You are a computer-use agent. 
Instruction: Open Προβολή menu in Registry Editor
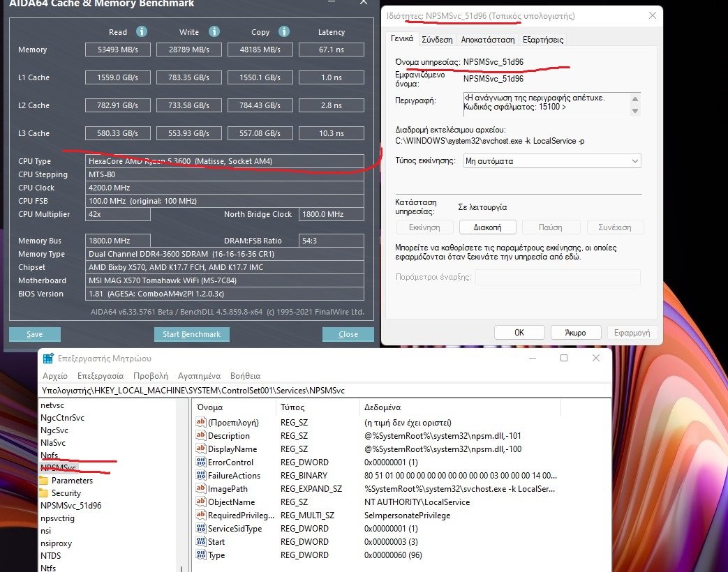tap(151, 376)
